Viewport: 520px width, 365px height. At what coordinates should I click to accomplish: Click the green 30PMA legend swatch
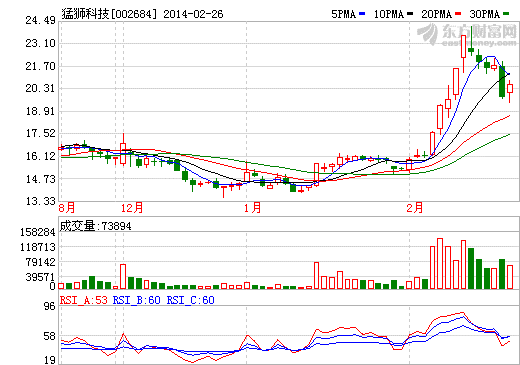coord(506,14)
